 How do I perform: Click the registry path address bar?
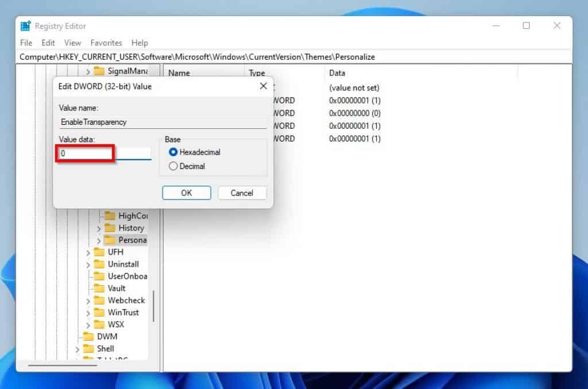[x=294, y=57]
